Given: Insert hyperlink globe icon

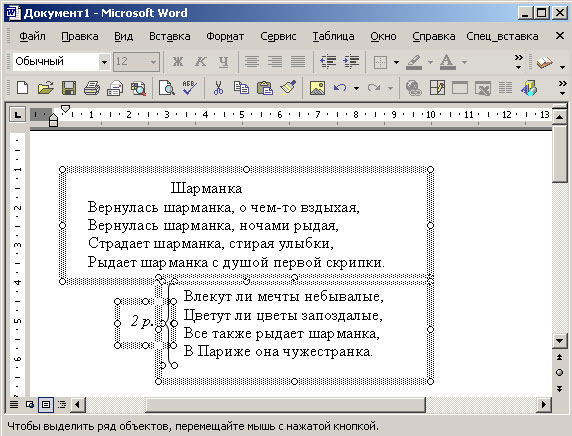Looking at the screenshot, I should (414, 88).
